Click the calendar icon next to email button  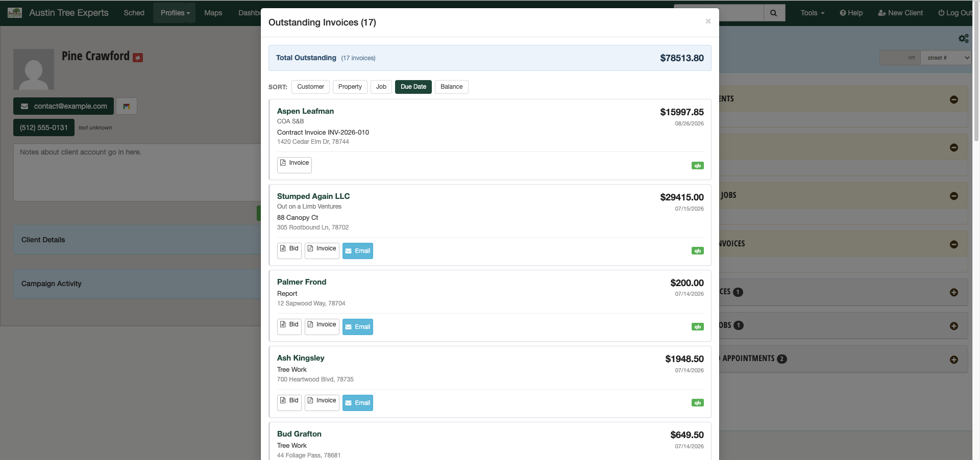tap(127, 106)
